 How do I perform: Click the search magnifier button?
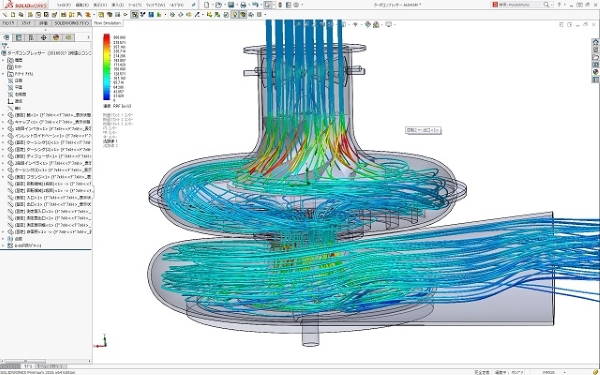pos(546,5)
